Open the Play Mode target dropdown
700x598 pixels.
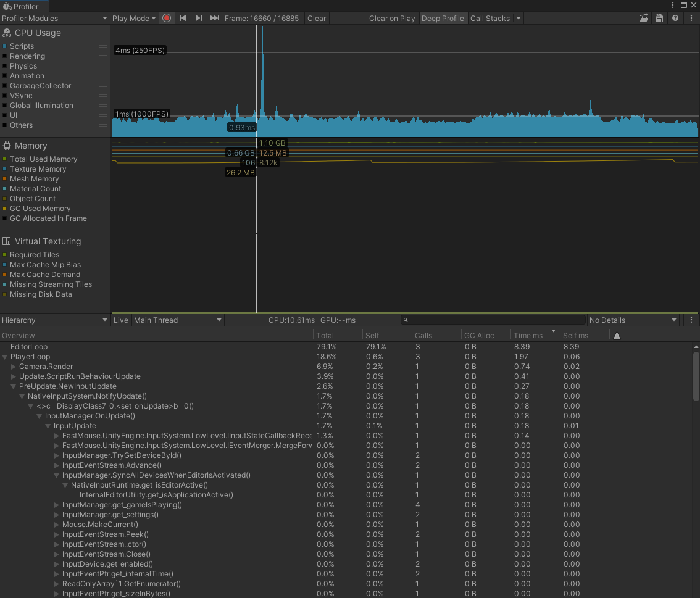point(133,18)
